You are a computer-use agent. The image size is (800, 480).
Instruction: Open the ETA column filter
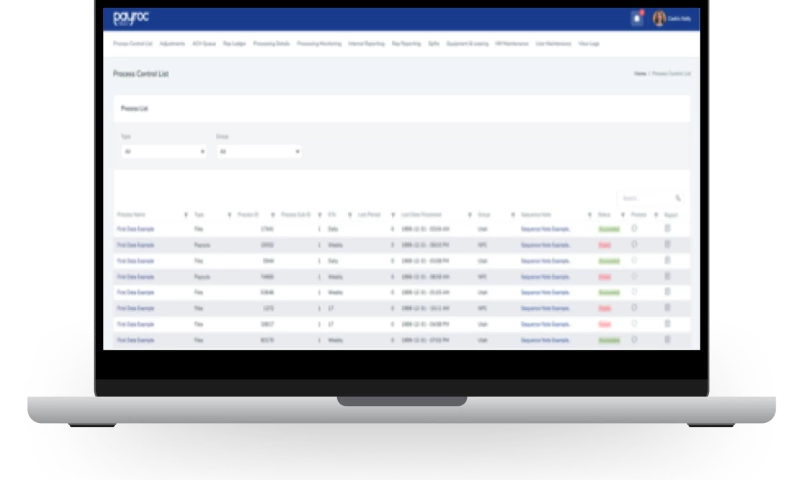[349, 215]
